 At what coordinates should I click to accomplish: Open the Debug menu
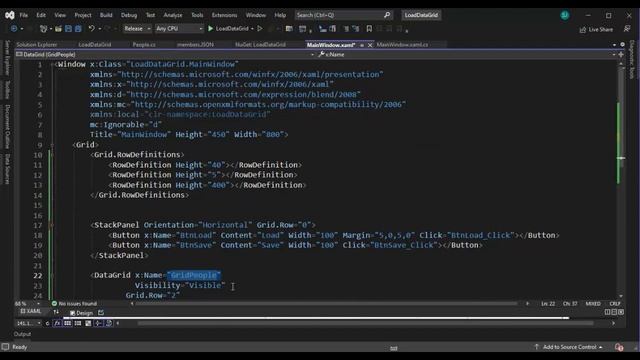[129, 15]
